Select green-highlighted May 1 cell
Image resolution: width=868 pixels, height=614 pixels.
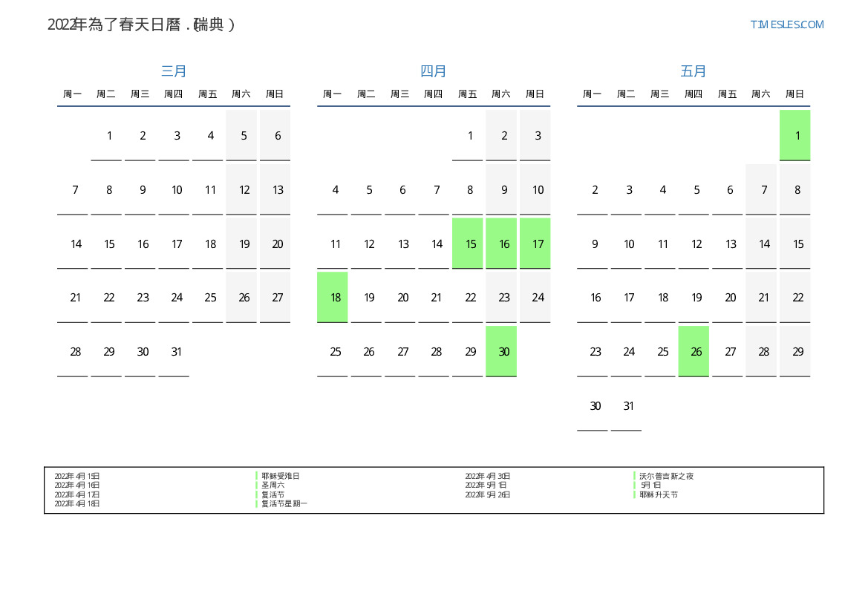(x=794, y=135)
